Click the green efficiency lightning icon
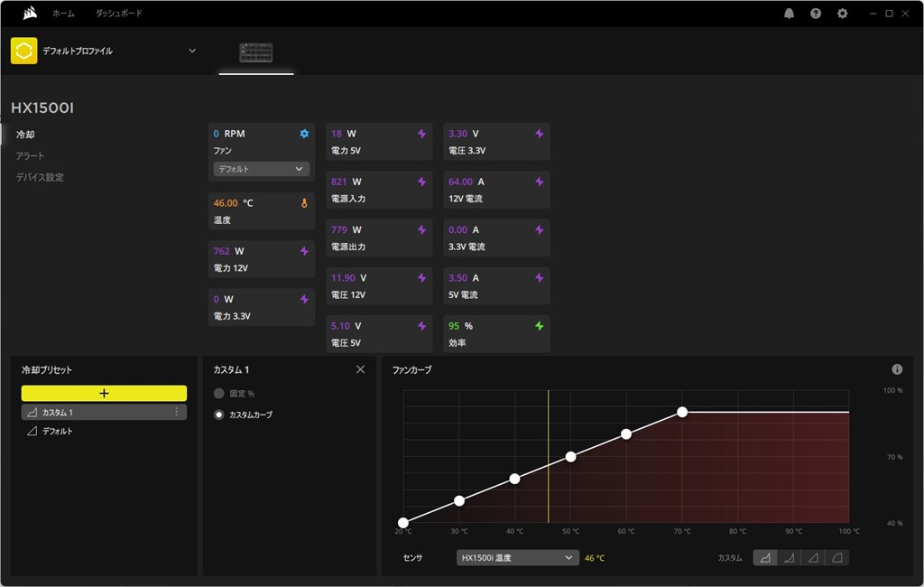The height and width of the screenshot is (587, 924). [x=540, y=326]
